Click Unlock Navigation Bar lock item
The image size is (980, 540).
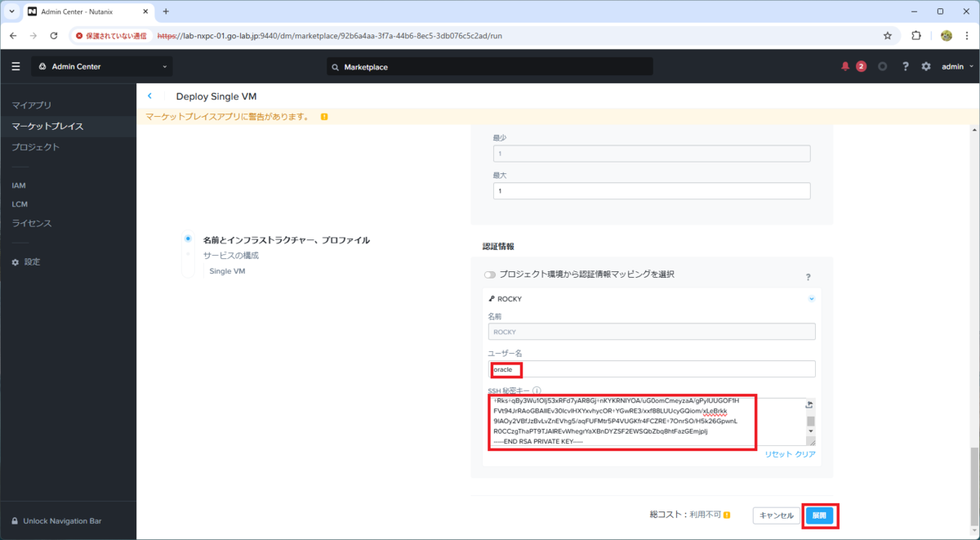pos(56,521)
